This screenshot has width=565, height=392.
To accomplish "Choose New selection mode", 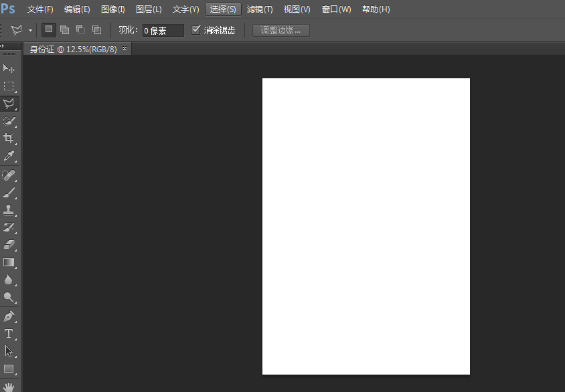I will [x=49, y=30].
